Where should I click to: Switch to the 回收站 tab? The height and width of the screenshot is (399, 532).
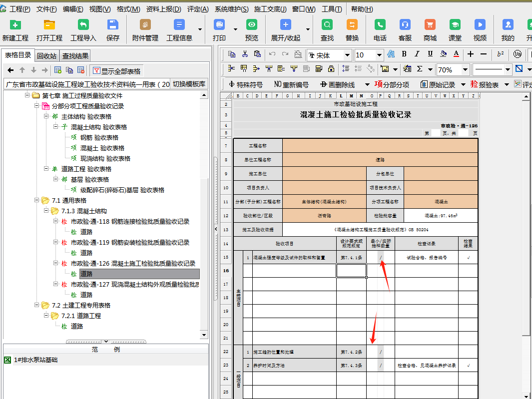tap(47, 56)
